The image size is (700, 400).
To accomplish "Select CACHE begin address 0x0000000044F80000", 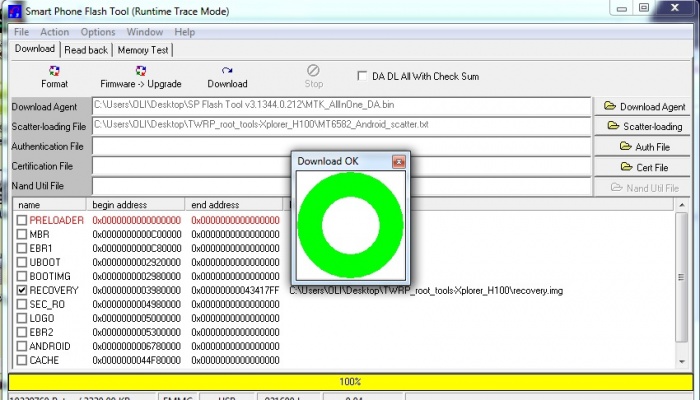I will [137, 360].
